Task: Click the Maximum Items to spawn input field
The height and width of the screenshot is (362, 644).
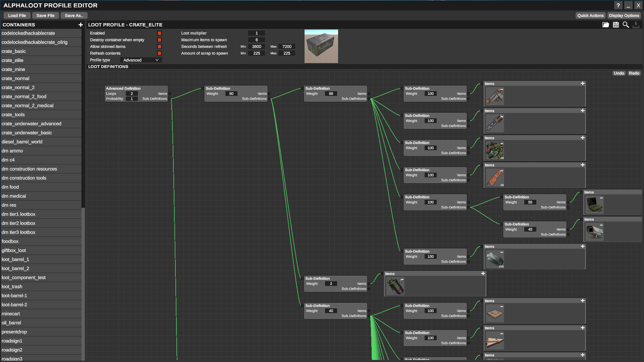Action: [256, 40]
